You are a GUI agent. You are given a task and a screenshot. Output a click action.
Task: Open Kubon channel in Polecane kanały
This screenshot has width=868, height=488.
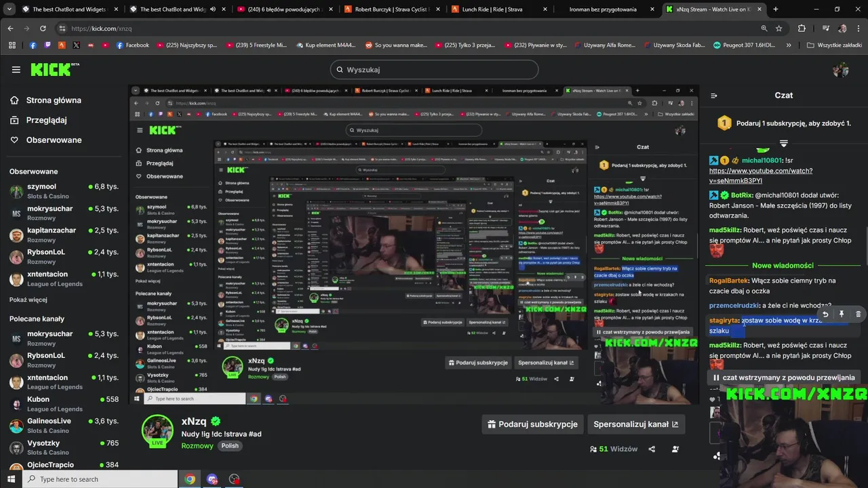pyautogui.click(x=64, y=404)
